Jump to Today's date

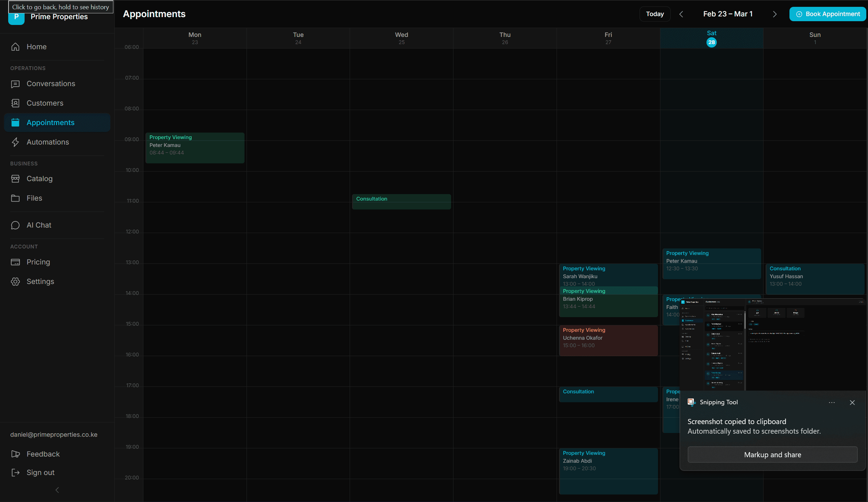point(655,14)
